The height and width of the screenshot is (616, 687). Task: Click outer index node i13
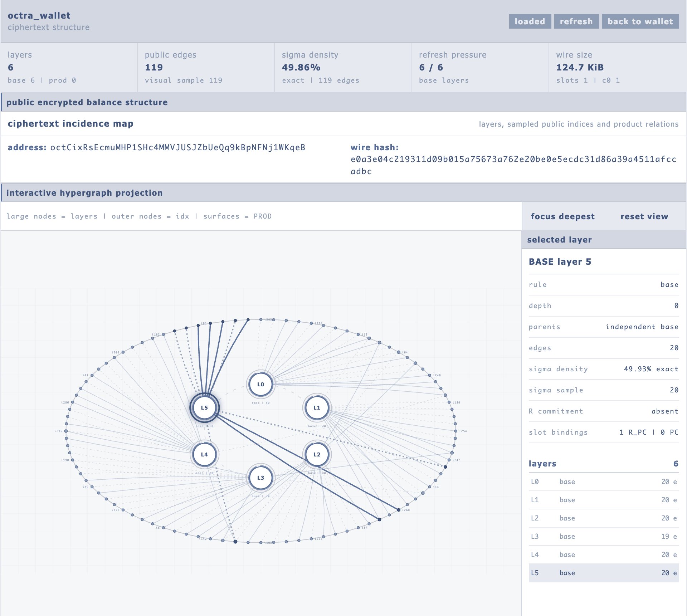click(358, 334)
